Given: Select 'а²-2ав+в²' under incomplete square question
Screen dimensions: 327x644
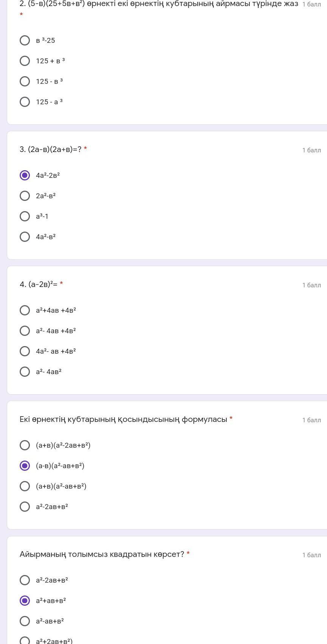Looking at the screenshot, I should [25, 580].
